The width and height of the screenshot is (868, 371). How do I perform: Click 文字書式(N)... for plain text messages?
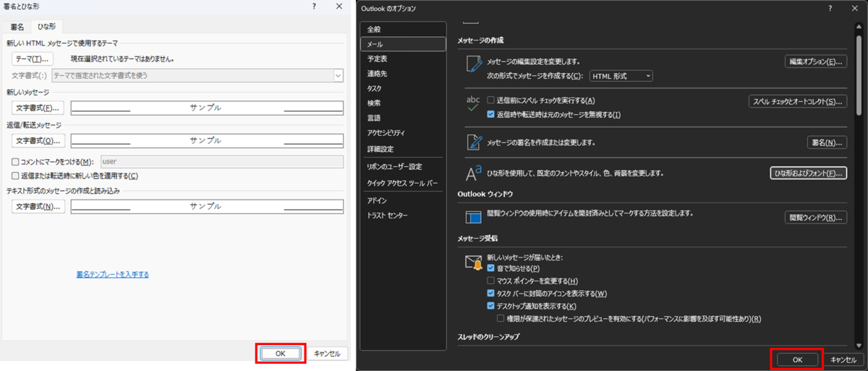click(x=38, y=207)
